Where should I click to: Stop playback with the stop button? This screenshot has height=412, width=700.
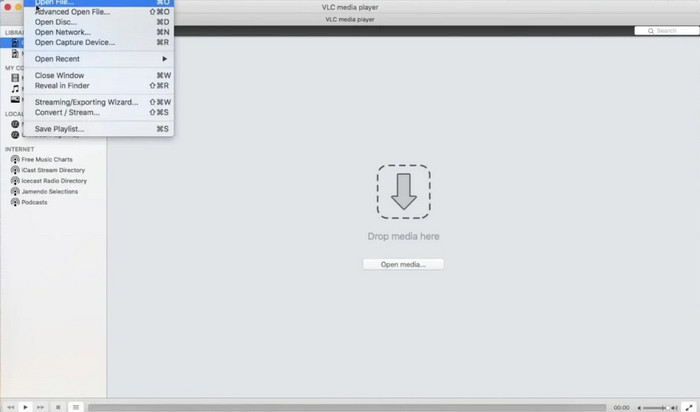coord(58,407)
